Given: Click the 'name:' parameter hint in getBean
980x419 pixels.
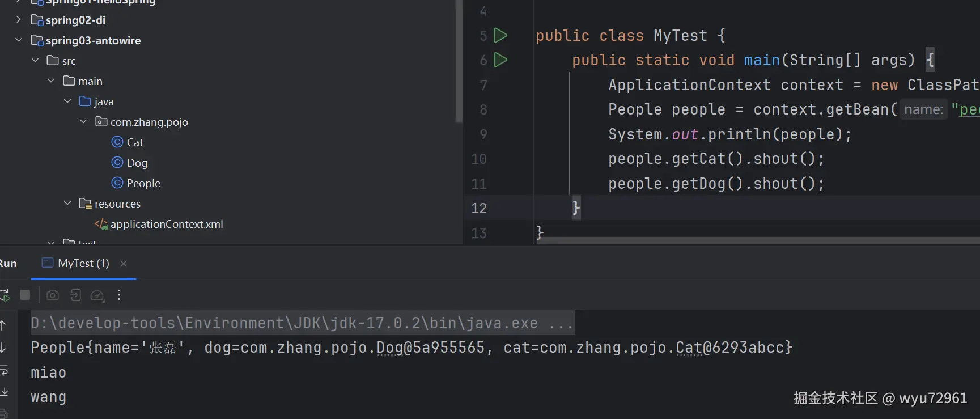Looking at the screenshot, I should tap(924, 109).
